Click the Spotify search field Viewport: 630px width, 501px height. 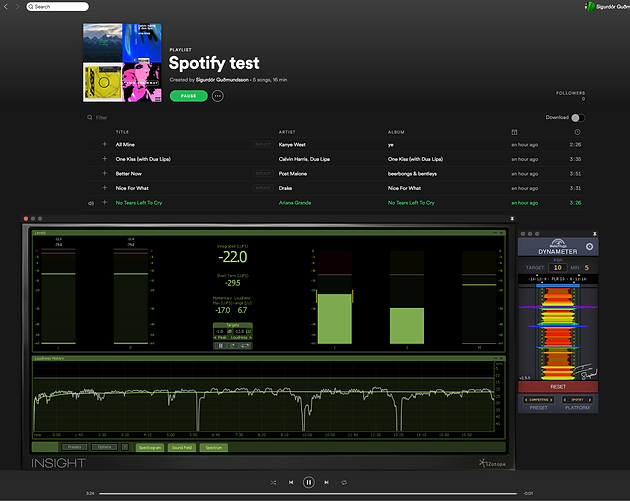coord(57,6)
